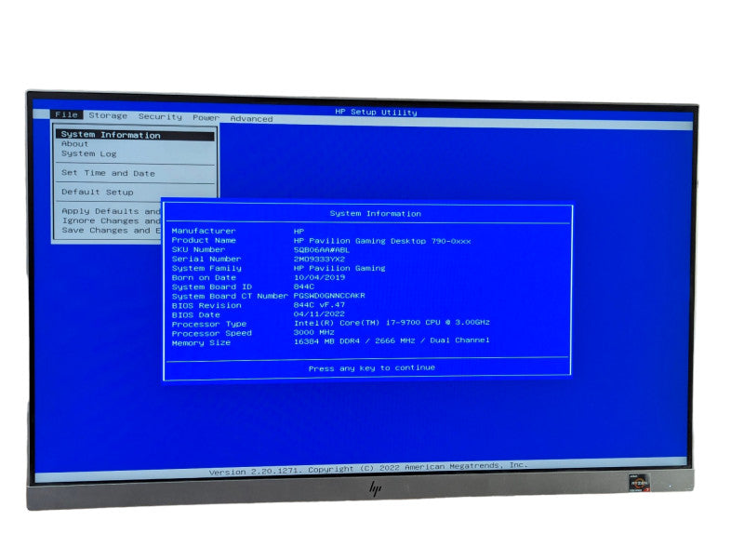Select the About menu entry
744x560 pixels.
[75, 144]
